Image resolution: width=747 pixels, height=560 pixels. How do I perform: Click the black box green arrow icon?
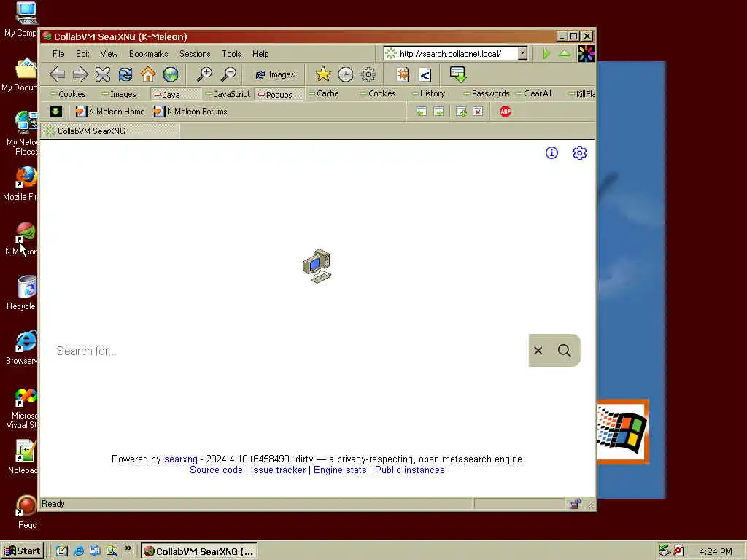(x=55, y=112)
